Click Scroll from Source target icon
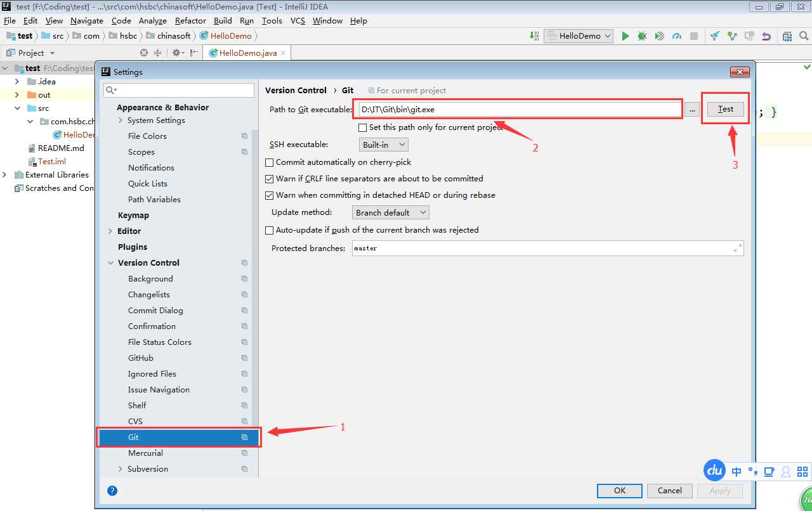Image resolution: width=812 pixels, height=511 pixels. 144,53
